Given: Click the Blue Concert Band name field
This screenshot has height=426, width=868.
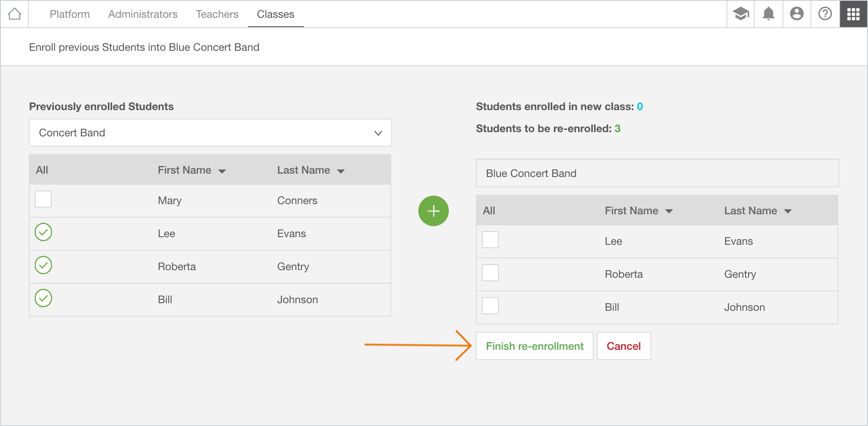Looking at the screenshot, I should (x=657, y=173).
